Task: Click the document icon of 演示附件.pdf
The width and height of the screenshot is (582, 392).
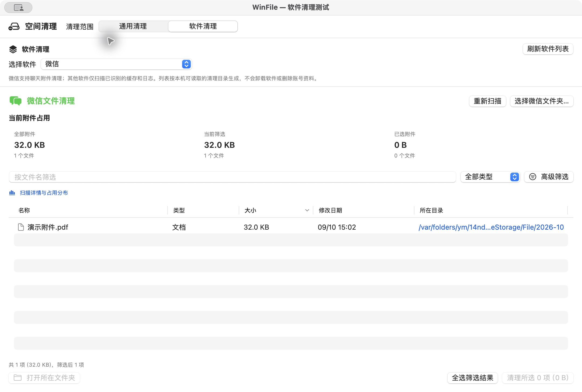Action: (x=21, y=227)
